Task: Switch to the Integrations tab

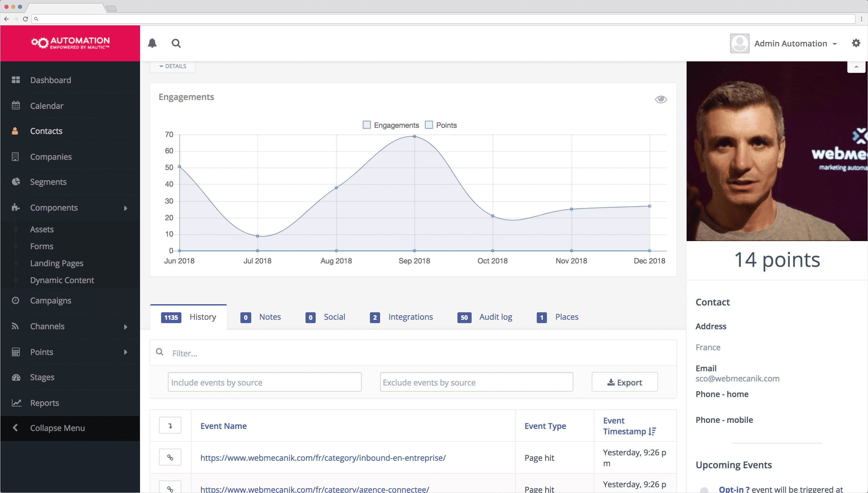Action: pyautogui.click(x=410, y=317)
